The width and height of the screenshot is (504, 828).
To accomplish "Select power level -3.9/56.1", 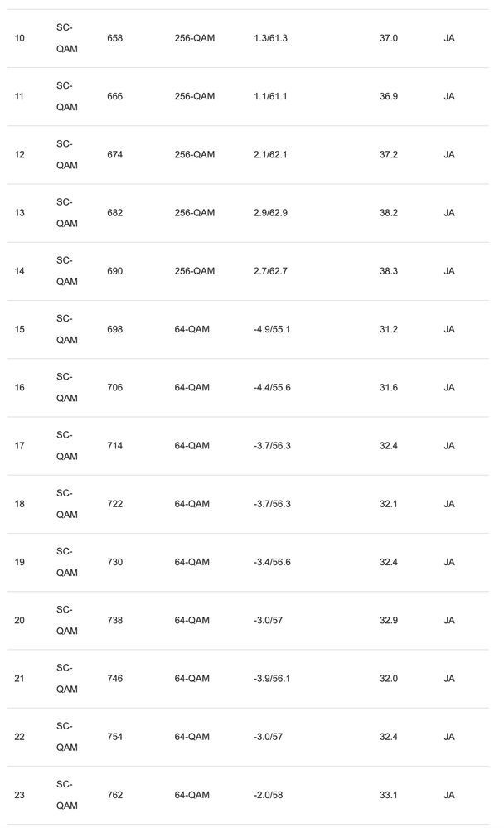I will pyautogui.click(x=272, y=679).
